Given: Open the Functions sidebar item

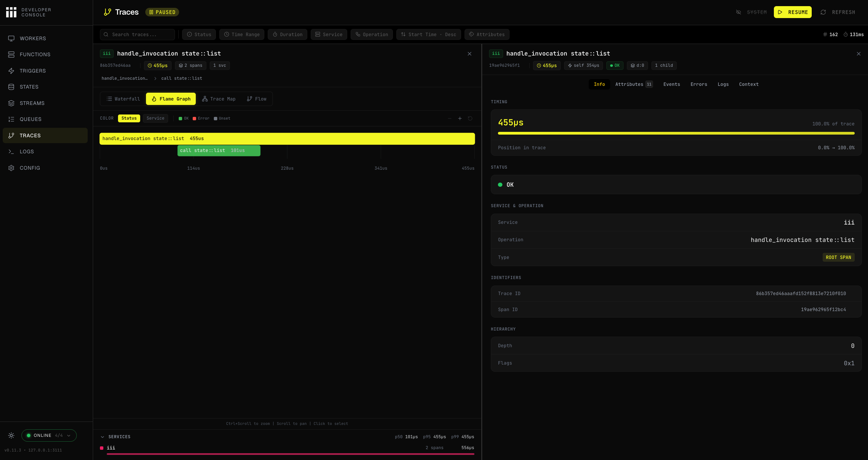Looking at the screenshot, I should [45, 55].
